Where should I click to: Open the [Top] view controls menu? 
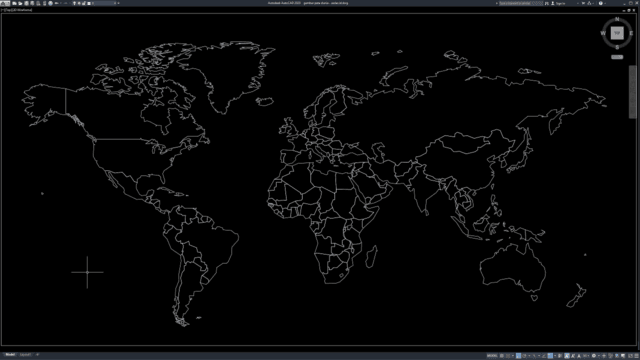7,10
